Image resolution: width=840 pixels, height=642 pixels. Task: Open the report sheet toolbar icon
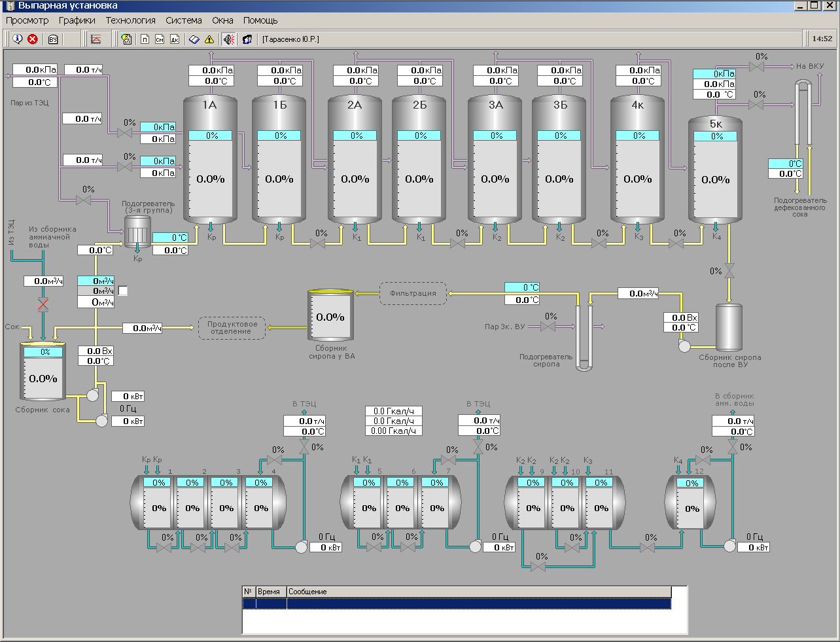point(127,39)
